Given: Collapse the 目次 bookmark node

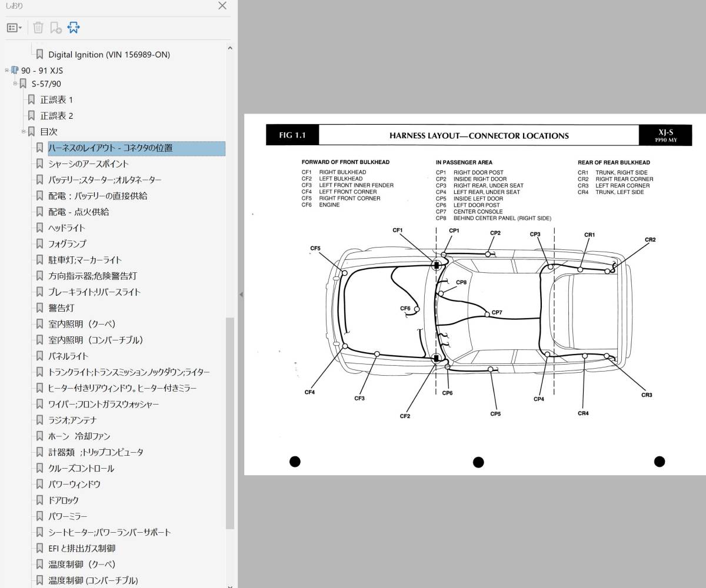Looking at the screenshot, I should pyautogui.click(x=24, y=131).
